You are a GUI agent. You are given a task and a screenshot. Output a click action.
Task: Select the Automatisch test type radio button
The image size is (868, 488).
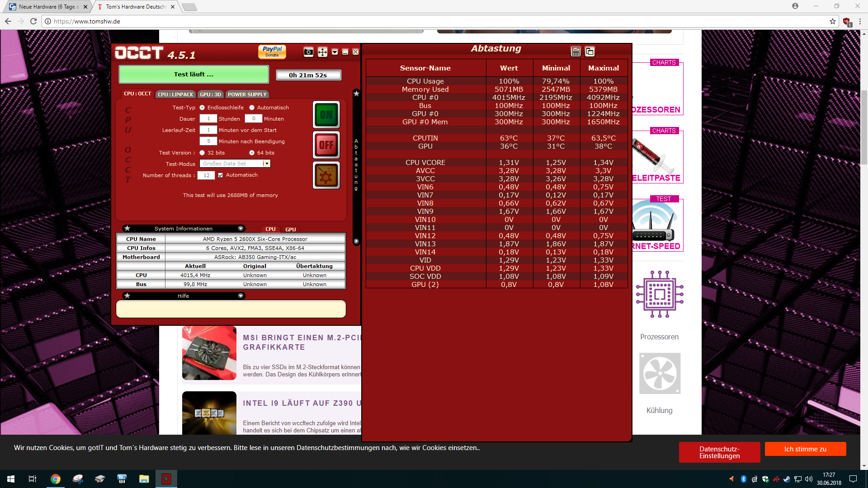click(252, 108)
